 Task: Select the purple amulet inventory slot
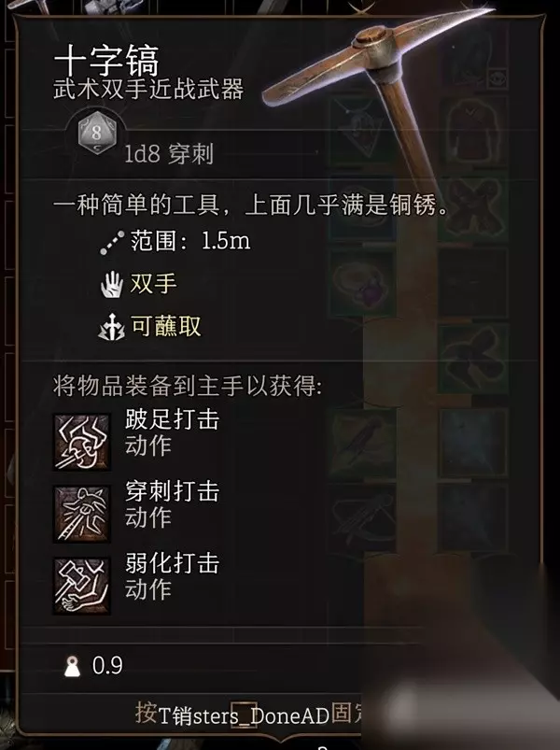tap(362, 285)
